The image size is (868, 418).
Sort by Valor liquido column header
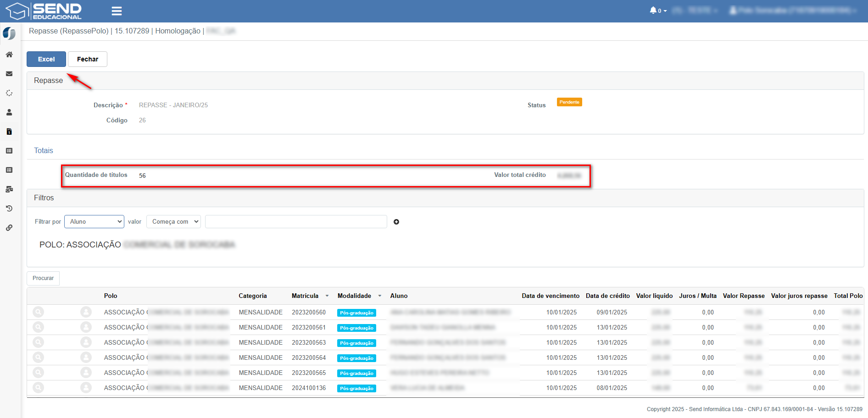[655, 296]
